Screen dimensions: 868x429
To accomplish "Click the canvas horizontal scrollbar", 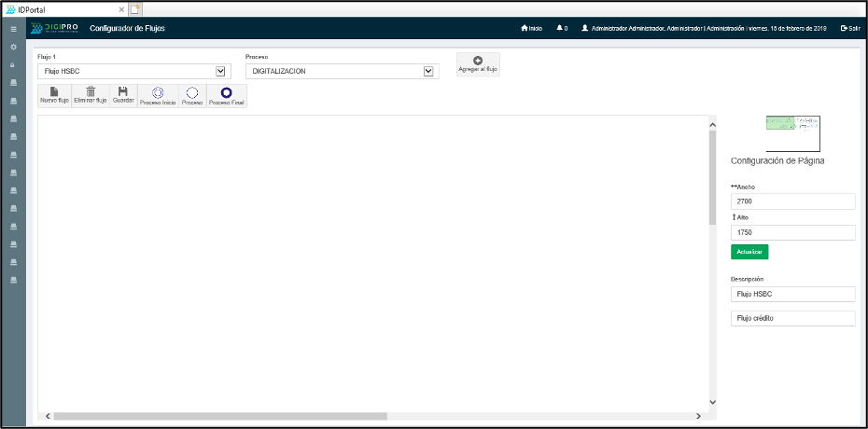I will pos(219,416).
